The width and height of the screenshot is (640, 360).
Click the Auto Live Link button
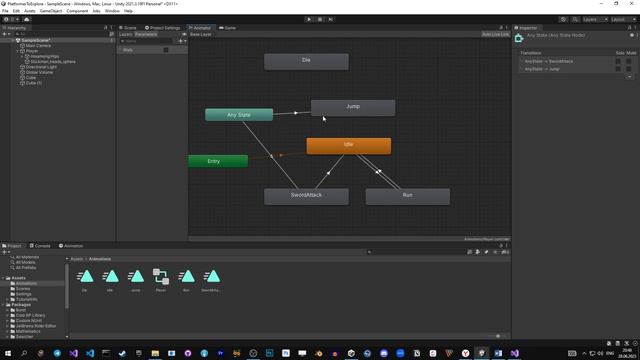pos(495,34)
